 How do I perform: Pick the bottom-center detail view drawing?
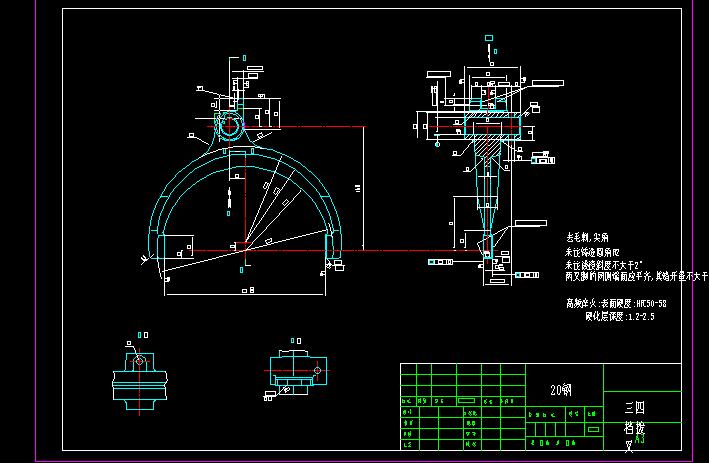296,372
